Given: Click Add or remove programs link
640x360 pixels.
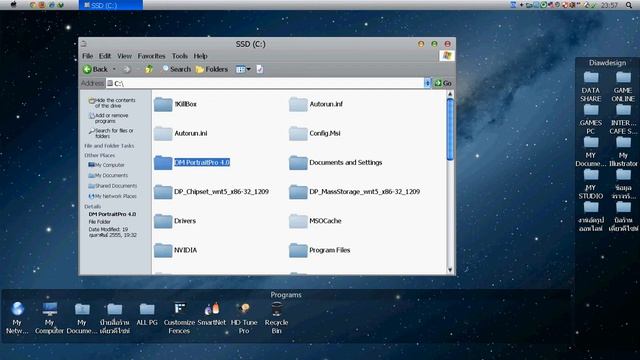Looking at the screenshot, I should (109, 118).
